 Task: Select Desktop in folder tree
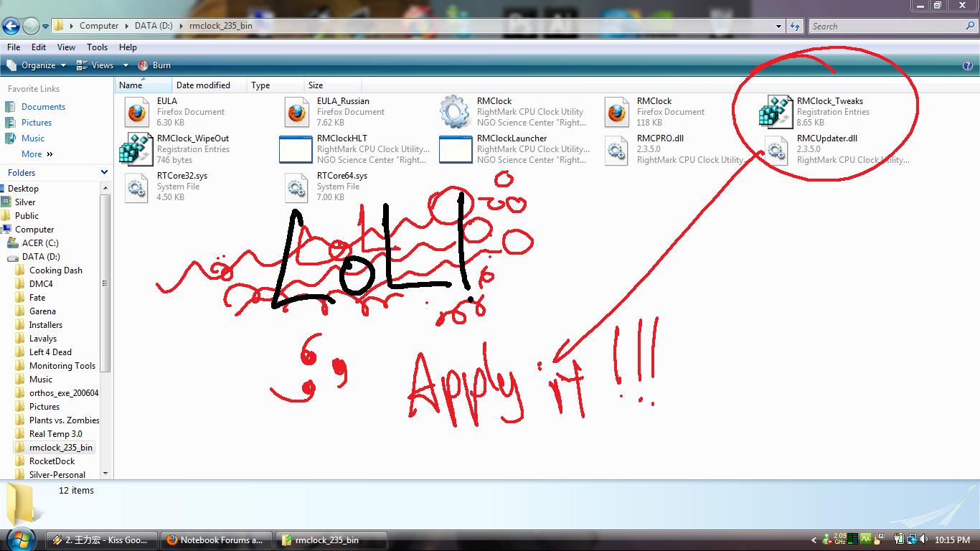click(x=23, y=189)
